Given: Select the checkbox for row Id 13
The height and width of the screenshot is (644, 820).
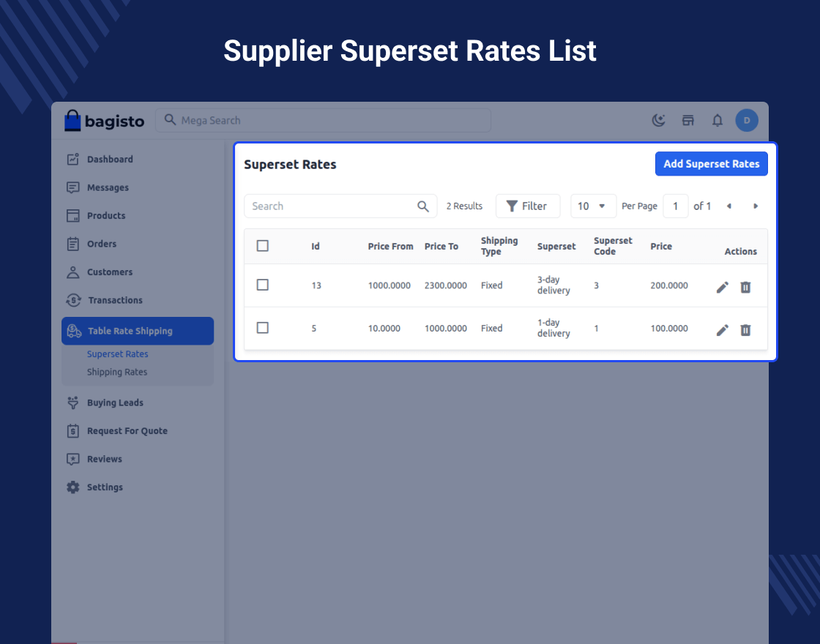Looking at the screenshot, I should point(263,285).
